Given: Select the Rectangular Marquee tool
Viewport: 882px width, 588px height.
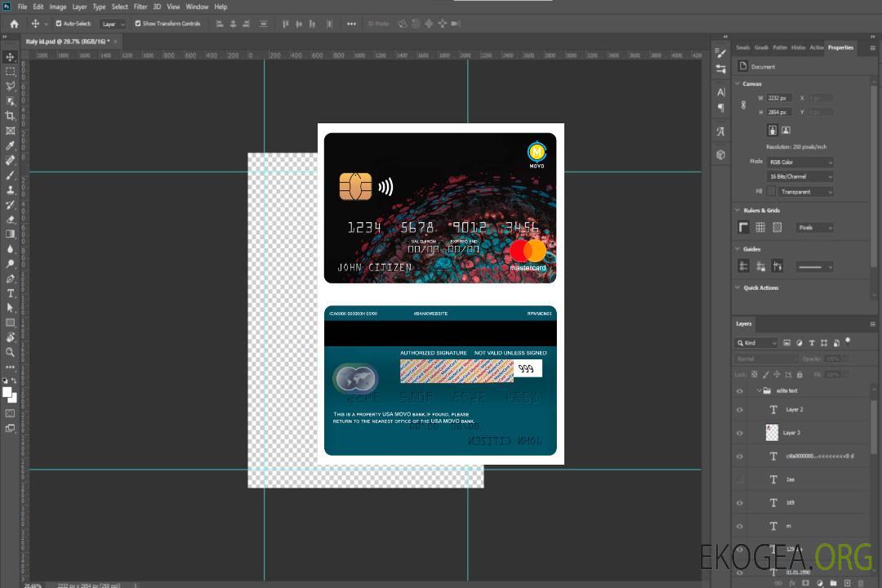Looking at the screenshot, I should [x=10, y=72].
